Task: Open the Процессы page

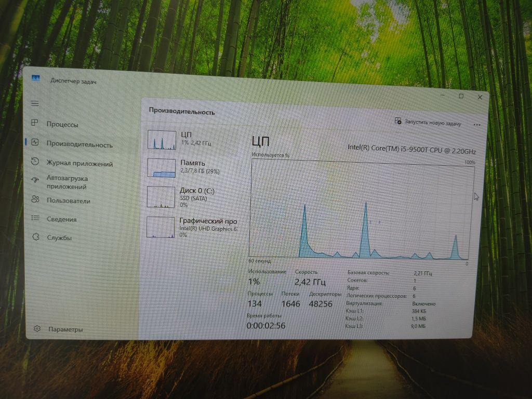Action: [x=62, y=124]
